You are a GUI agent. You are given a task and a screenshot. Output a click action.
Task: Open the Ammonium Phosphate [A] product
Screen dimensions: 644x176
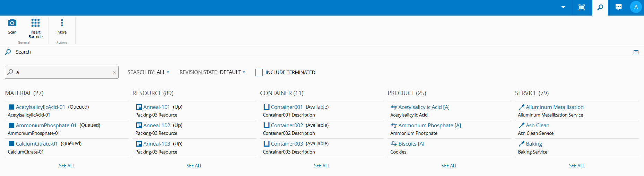click(429, 126)
